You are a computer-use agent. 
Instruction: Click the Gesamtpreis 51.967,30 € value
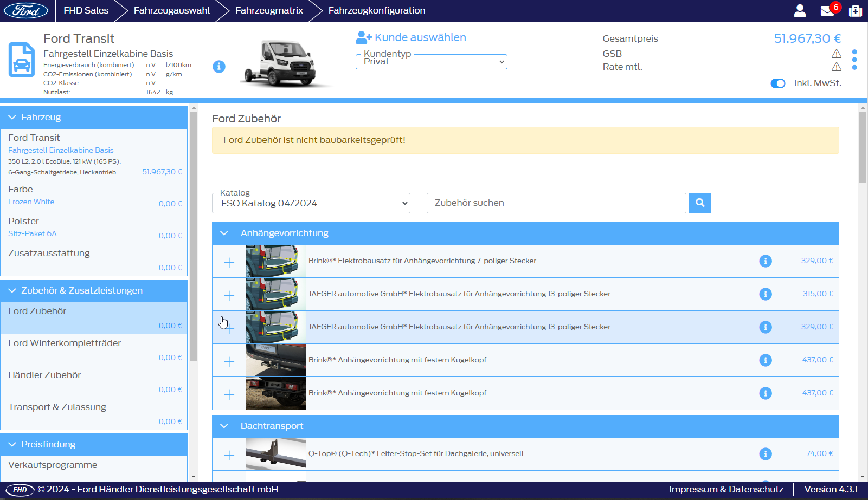click(807, 38)
